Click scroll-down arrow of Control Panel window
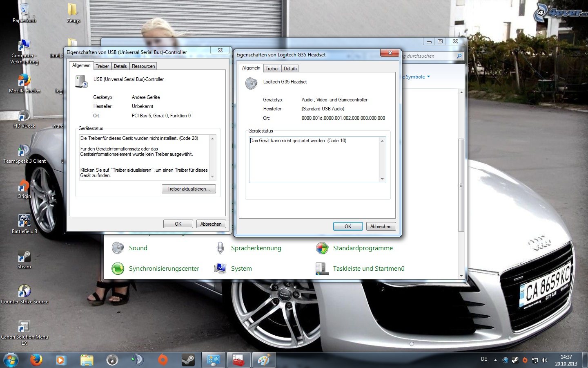Image resolution: width=588 pixels, height=368 pixels. click(x=461, y=276)
